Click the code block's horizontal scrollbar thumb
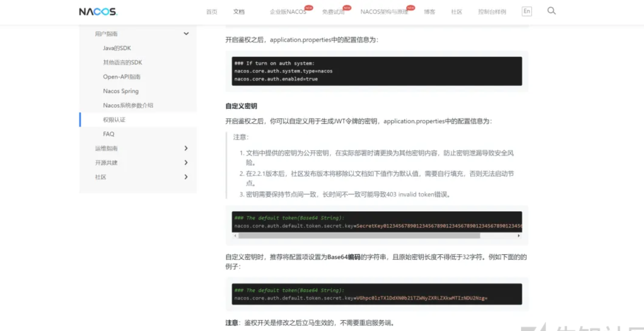Screen dimensions: 644x331 [359, 236]
